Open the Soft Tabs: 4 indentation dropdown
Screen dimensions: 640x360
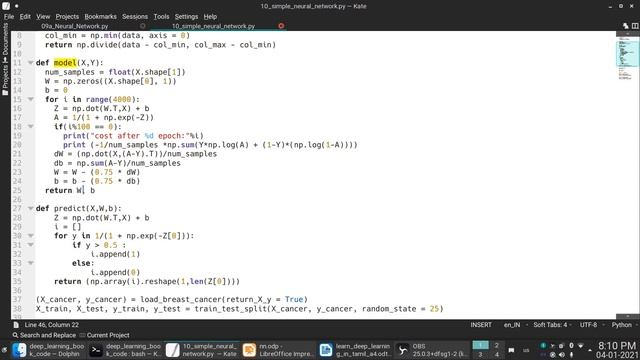[552, 325]
